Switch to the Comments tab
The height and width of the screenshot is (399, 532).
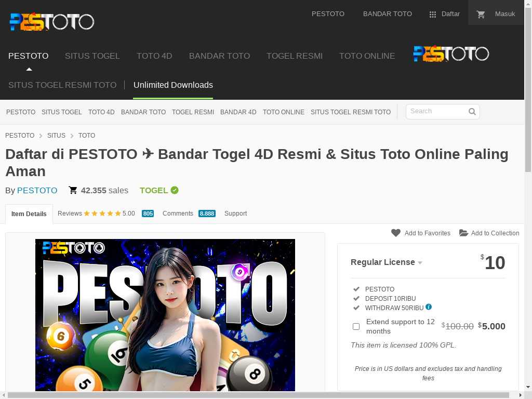[178, 214]
